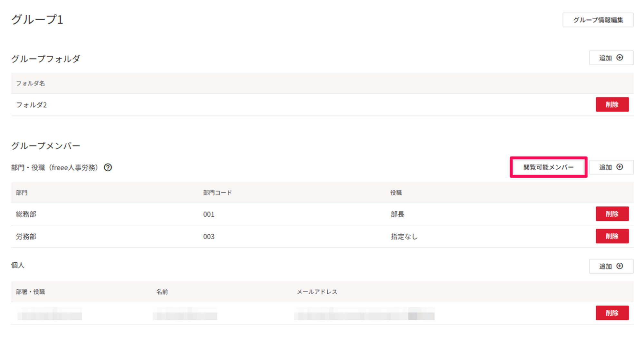Click plus icon in 部門・役職 追加 button

coord(620,167)
